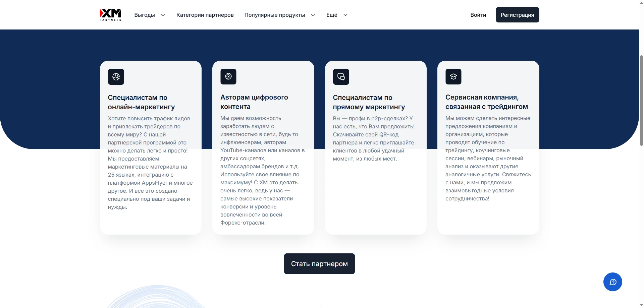The height and width of the screenshot is (308, 644).
Task: Click the page vertical scrollbar thumb
Action: [x=641, y=100]
